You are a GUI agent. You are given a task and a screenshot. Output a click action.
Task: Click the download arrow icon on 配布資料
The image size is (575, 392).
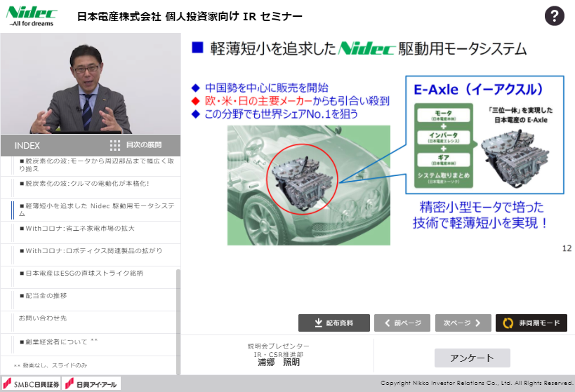tap(319, 323)
